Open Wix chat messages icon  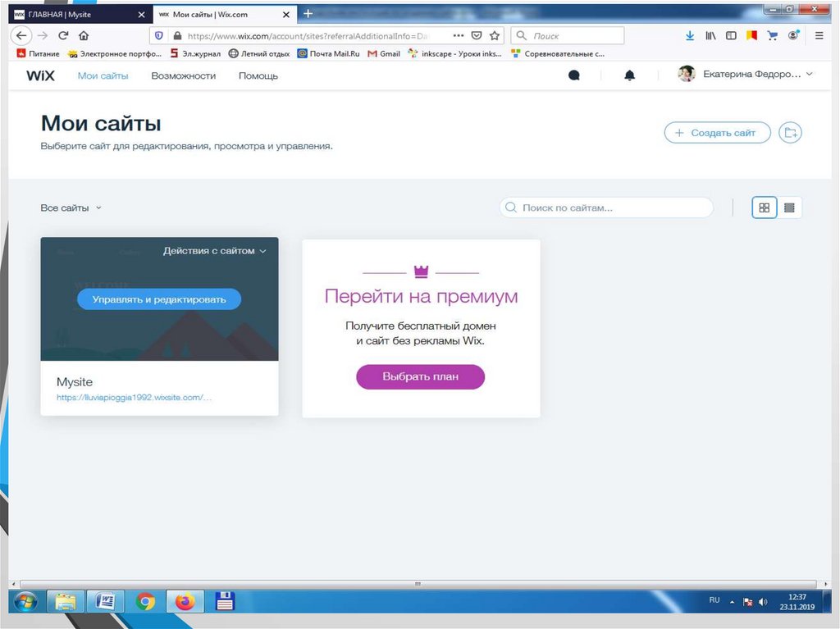(x=573, y=75)
